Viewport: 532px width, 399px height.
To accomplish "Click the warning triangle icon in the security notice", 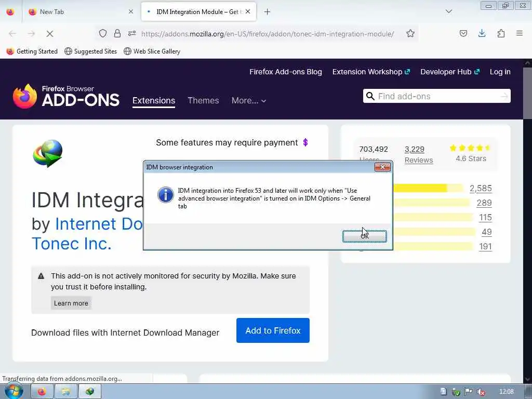I will (x=41, y=276).
